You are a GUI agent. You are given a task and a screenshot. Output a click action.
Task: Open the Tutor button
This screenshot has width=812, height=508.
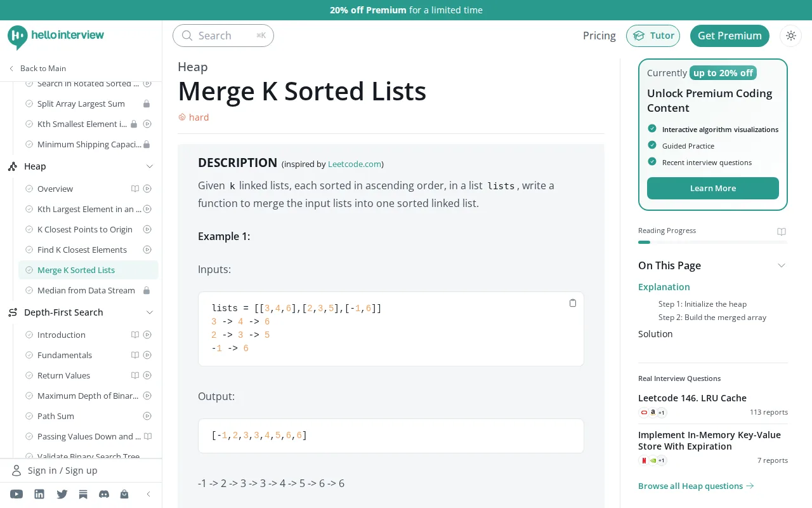[653, 36]
